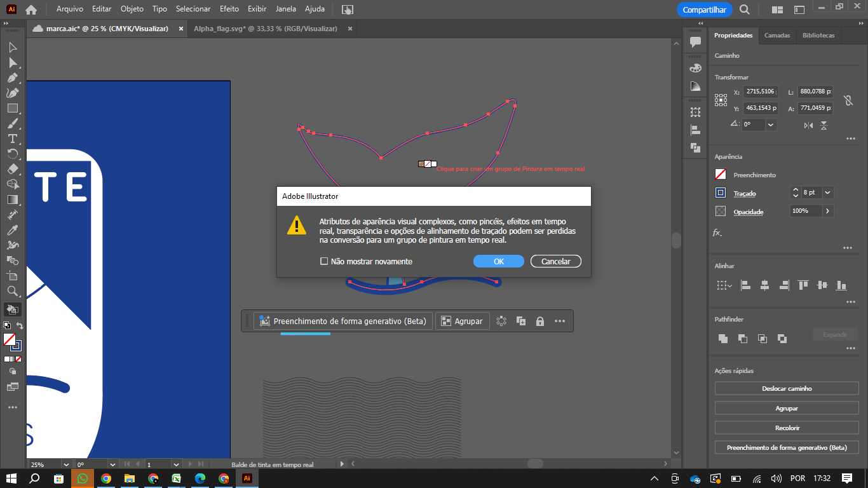Click the Adobe Illustrator home icon
Screen dimensions: 868x488
point(31,10)
